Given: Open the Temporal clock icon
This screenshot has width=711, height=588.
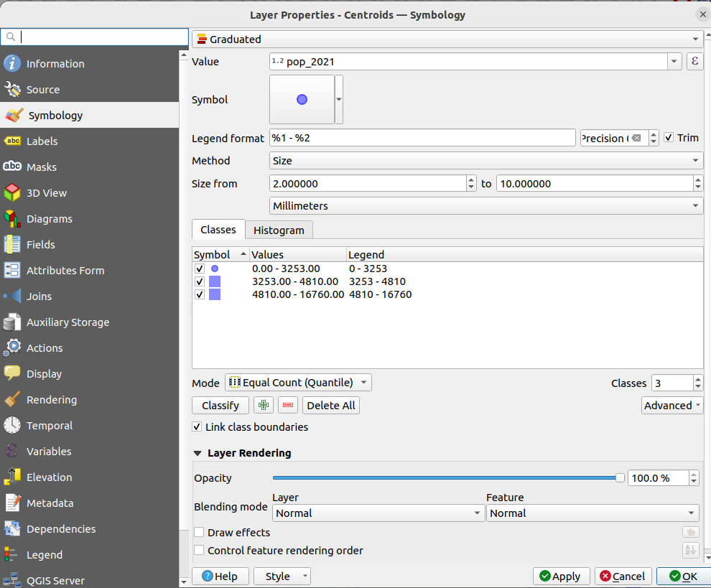Looking at the screenshot, I should coord(12,425).
